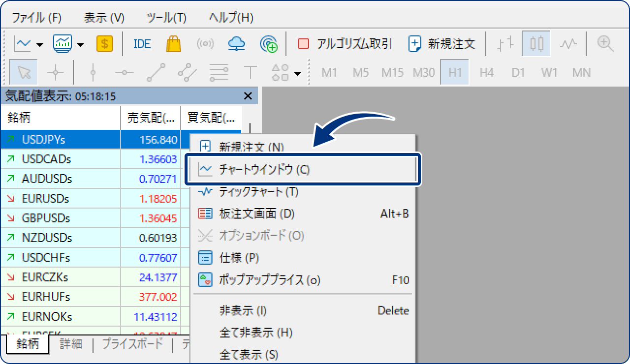Choose 全て非表示 (H) from context menu

[x=303, y=333]
